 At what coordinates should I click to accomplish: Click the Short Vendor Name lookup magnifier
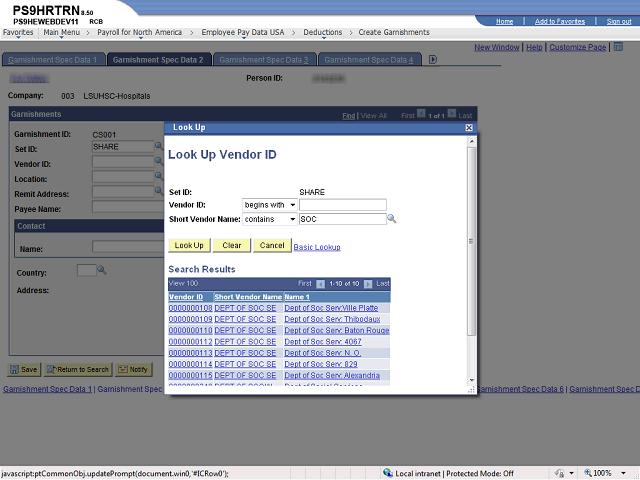(x=391, y=219)
